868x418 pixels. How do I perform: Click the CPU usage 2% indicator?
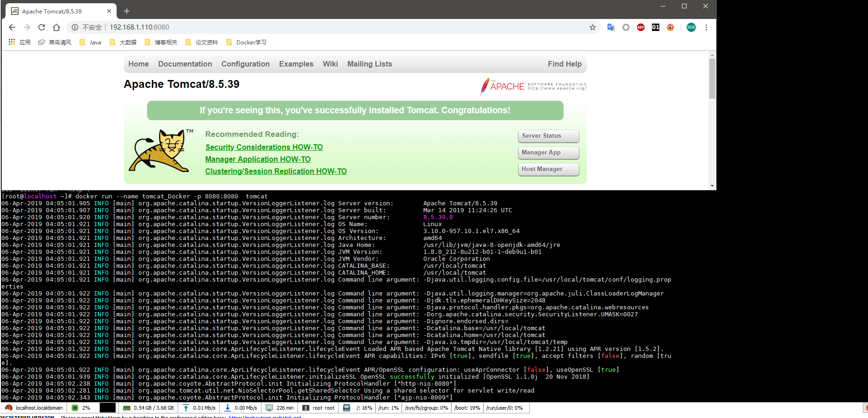[81, 408]
